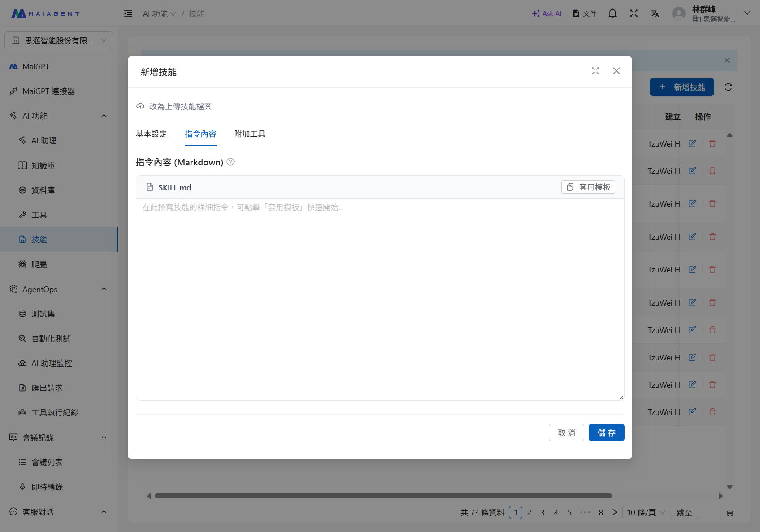Switch to the 基本設定 tab
The width and height of the screenshot is (760, 532).
151,134
